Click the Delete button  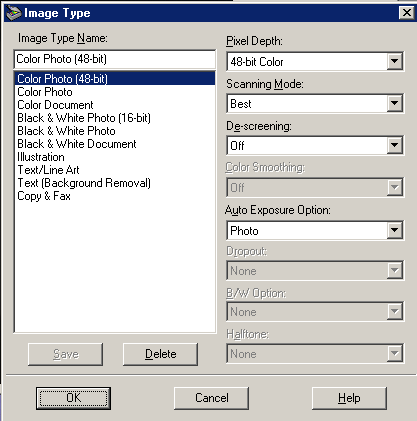(160, 354)
